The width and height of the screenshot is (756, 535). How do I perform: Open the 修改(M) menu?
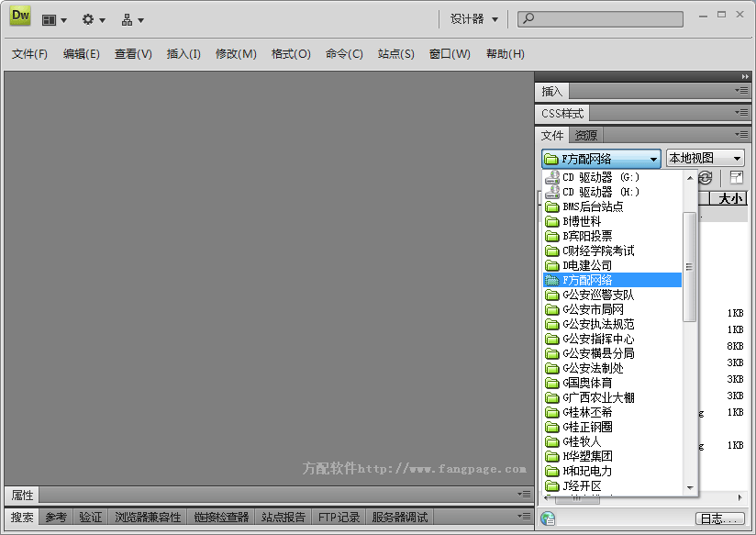(x=237, y=54)
